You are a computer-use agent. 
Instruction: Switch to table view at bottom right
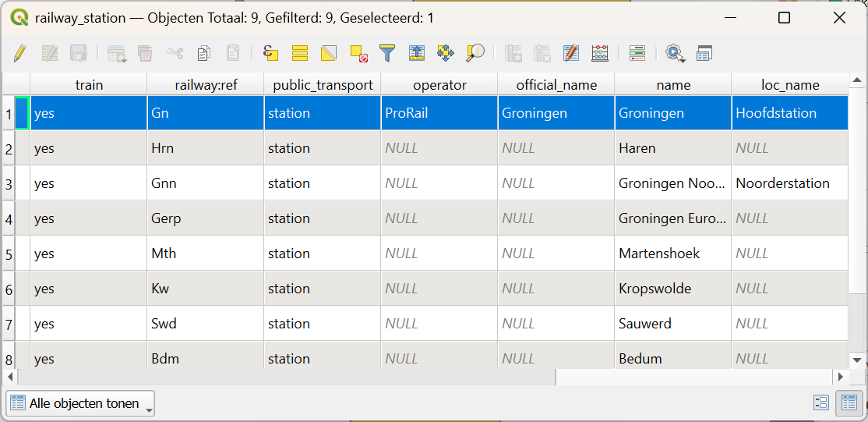tap(848, 402)
